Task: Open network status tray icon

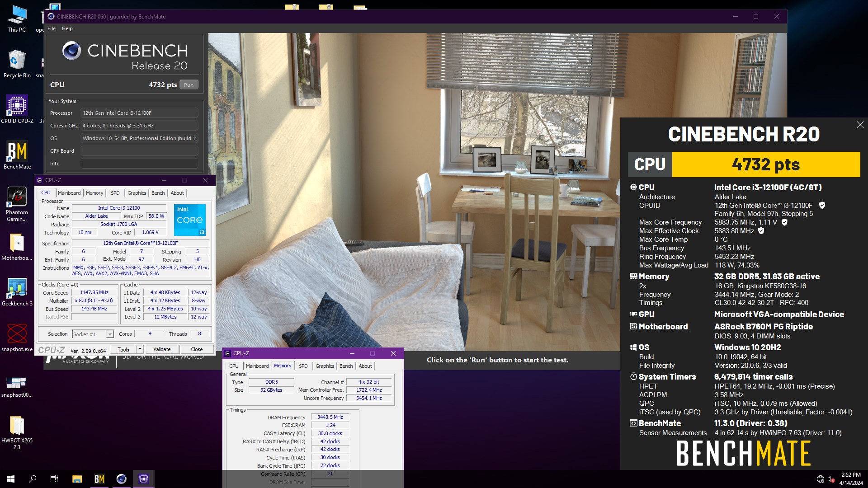Action: pos(821,479)
